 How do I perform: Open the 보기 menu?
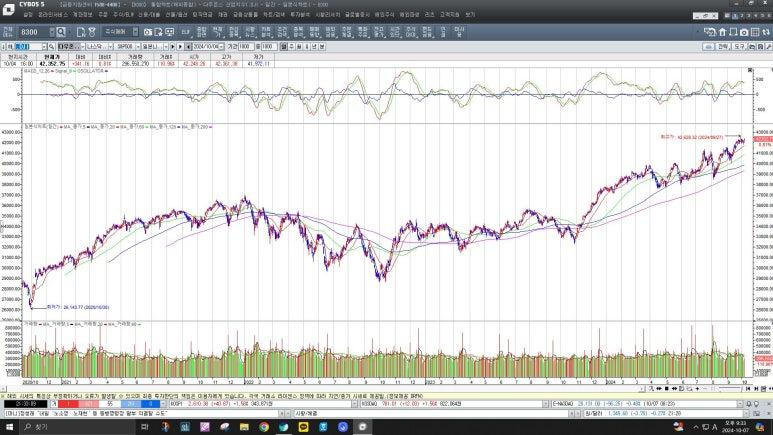coord(470,15)
